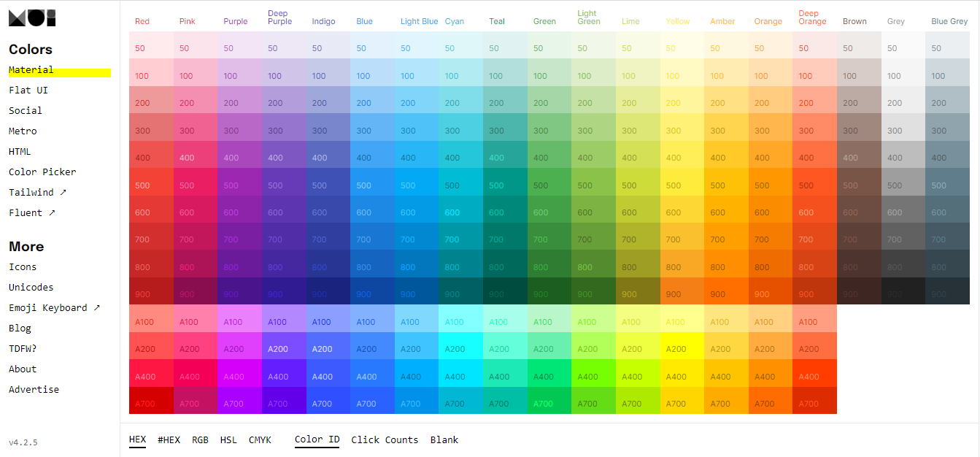Open the Advertise page
The width and height of the screenshot is (980, 457).
click(x=34, y=390)
